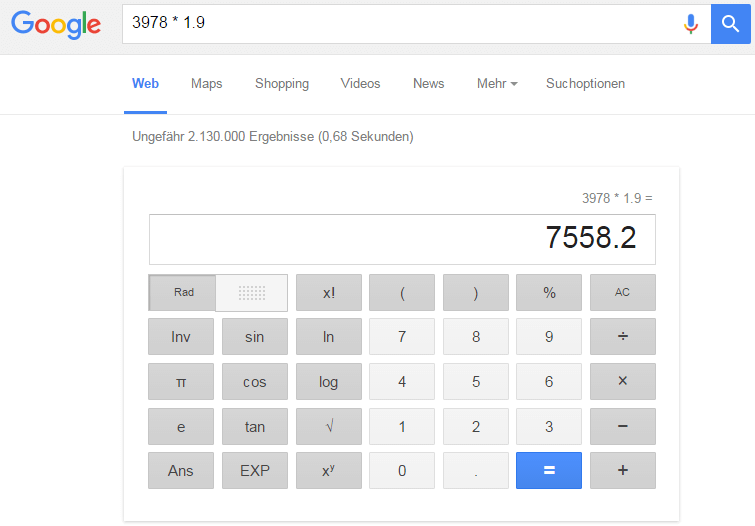Open the Videos tab
Image resolution: width=755 pixels, height=526 pixels.
click(x=360, y=83)
